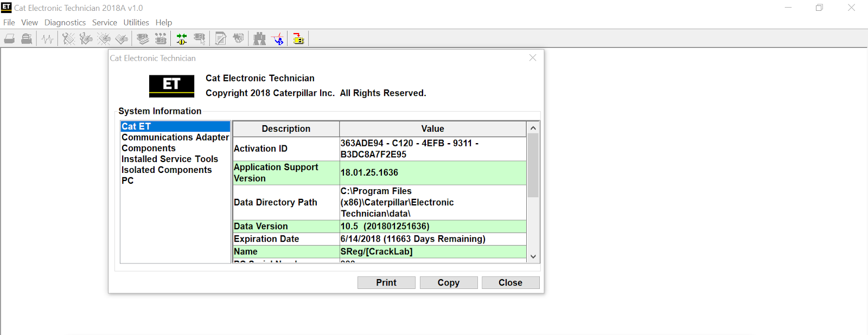Open the ECM Summary stacked-modules icon

pos(143,38)
